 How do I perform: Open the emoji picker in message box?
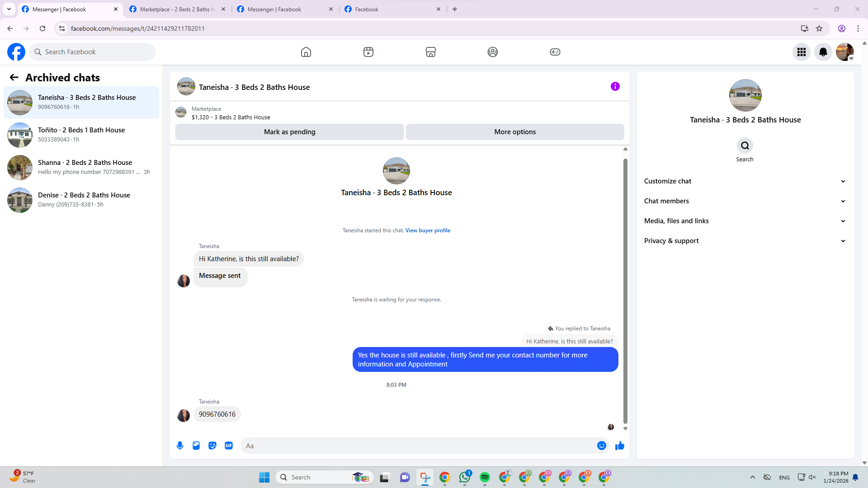(601, 446)
